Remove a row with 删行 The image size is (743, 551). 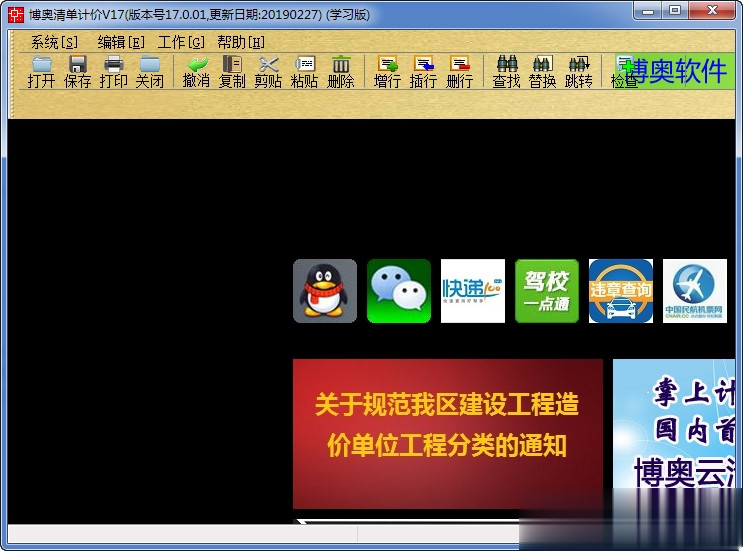(x=459, y=72)
